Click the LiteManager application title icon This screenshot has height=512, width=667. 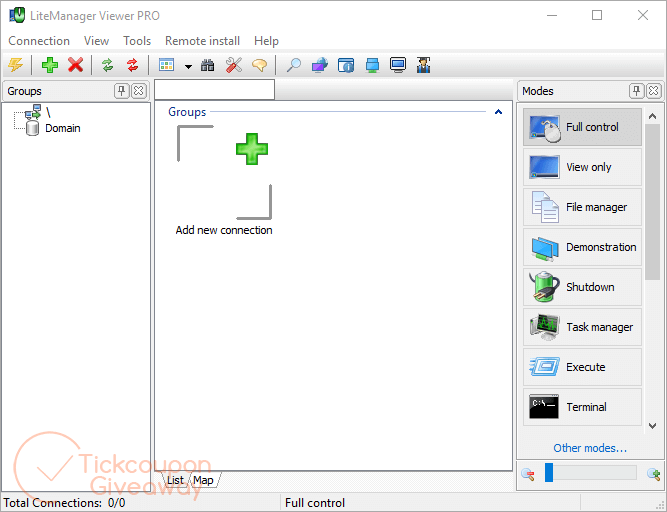click(x=17, y=15)
